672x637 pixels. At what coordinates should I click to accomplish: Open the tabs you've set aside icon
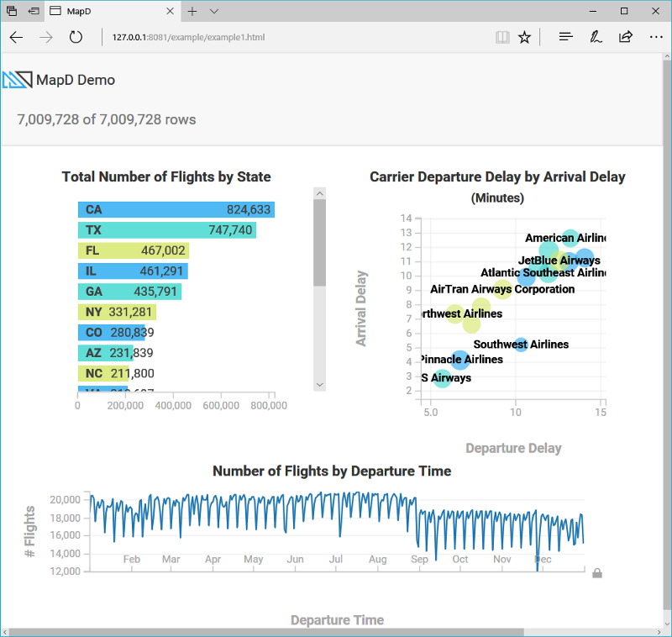pos(12,11)
